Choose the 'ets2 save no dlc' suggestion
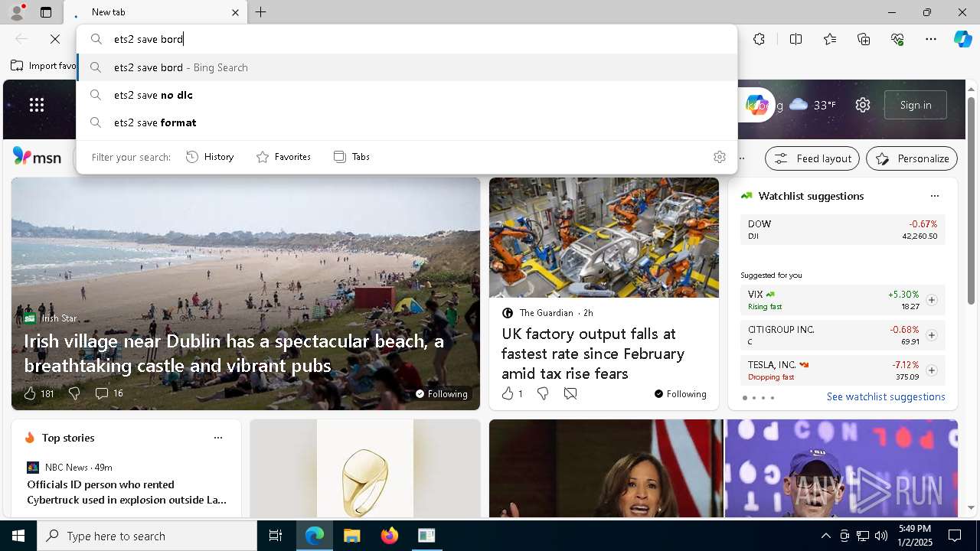This screenshot has height=551, width=980. point(407,95)
